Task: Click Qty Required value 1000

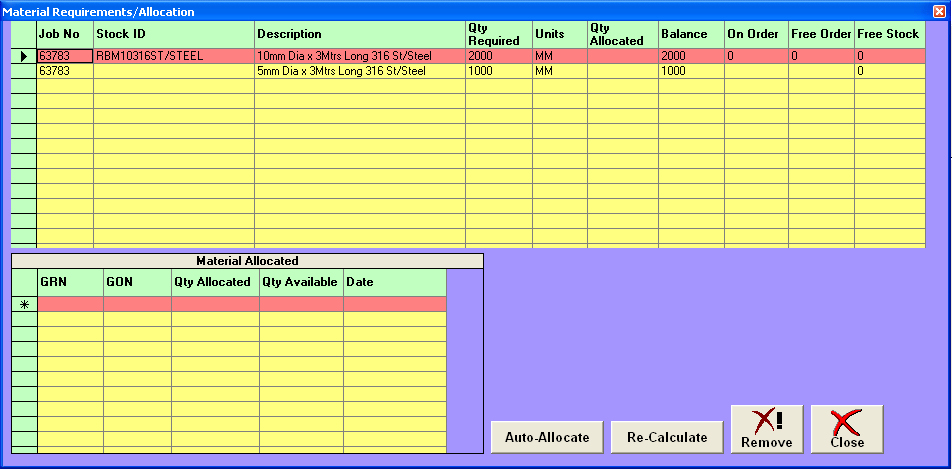Action: (x=499, y=71)
